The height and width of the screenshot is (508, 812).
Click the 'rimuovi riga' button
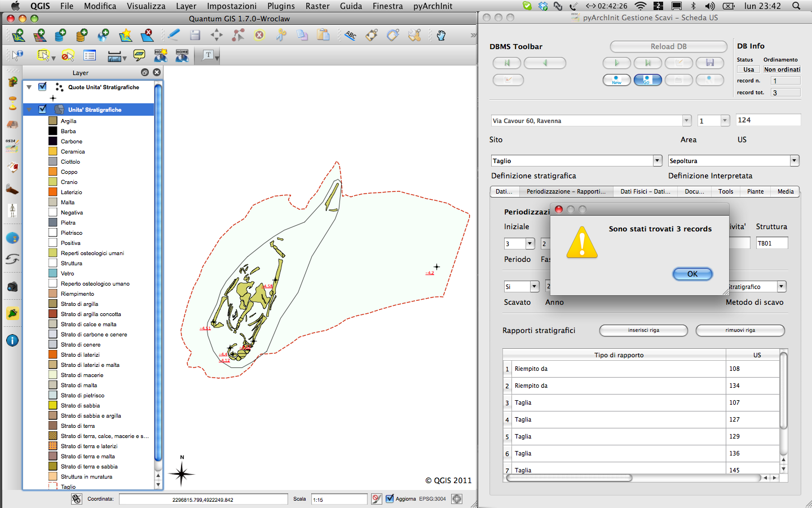tap(740, 330)
